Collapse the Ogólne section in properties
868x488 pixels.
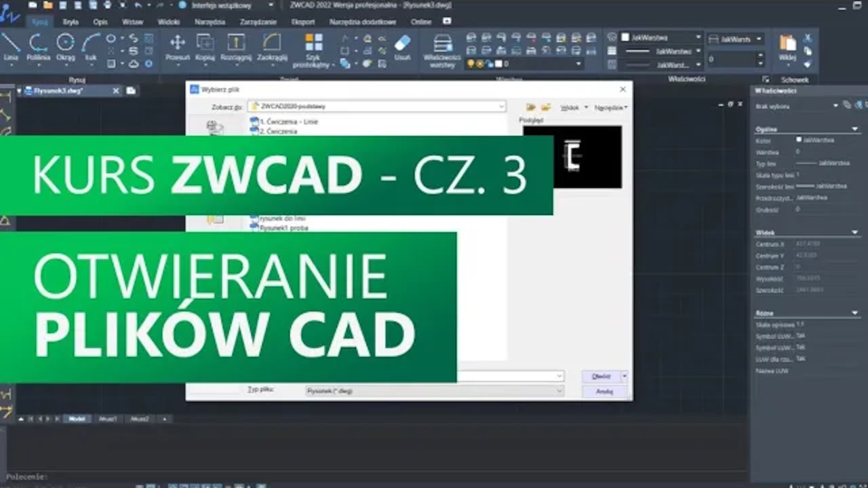point(854,129)
